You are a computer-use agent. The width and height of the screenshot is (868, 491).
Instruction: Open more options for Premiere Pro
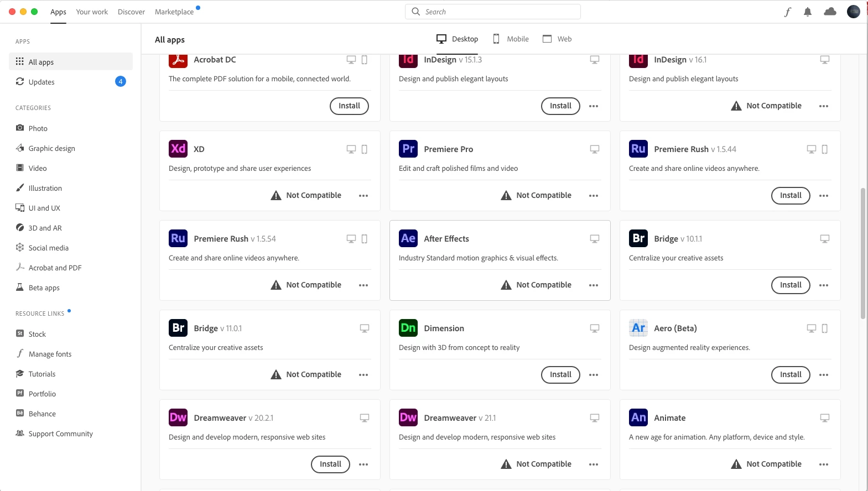[x=594, y=196]
